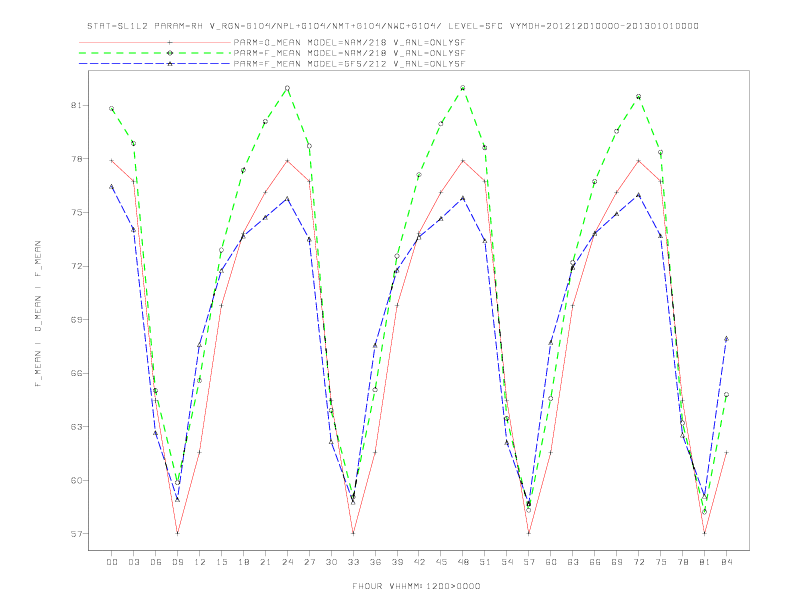This screenshot has height=612, width=792.
Task: Click x-axis tick label 45
Action: pyautogui.click(x=441, y=562)
